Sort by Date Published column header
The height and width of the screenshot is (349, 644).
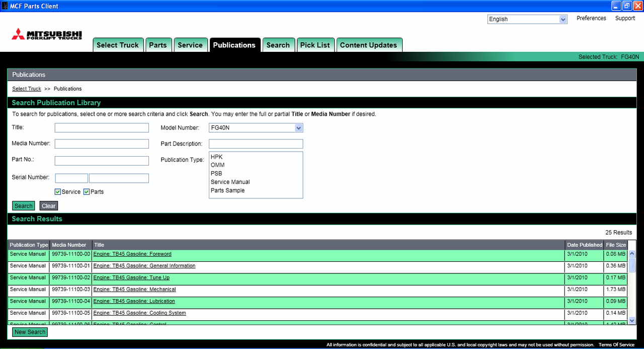[584, 245]
